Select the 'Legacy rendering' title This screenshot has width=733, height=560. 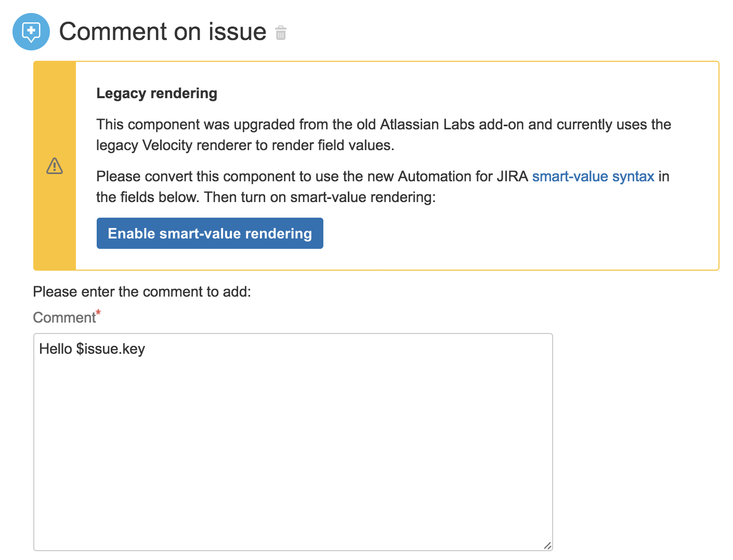point(156,94)
